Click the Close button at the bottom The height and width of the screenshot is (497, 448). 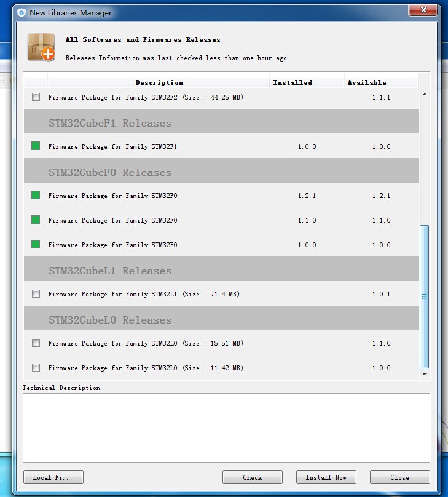(x=400, y=477)
